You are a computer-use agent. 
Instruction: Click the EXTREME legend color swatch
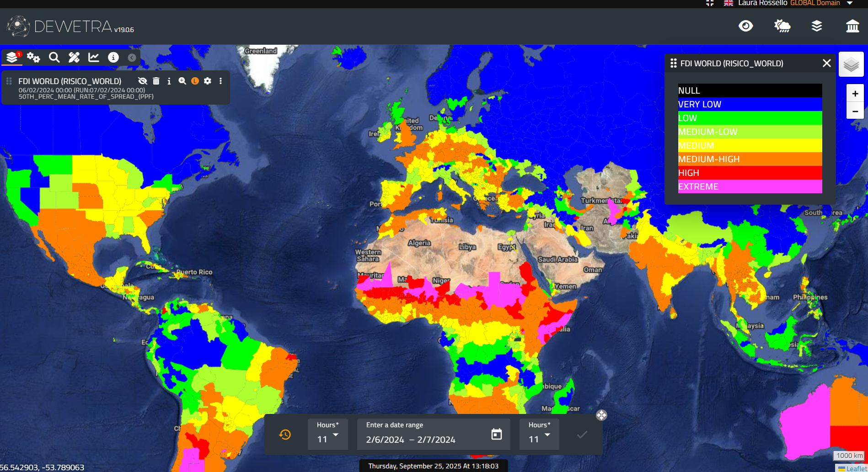point(750,186)
